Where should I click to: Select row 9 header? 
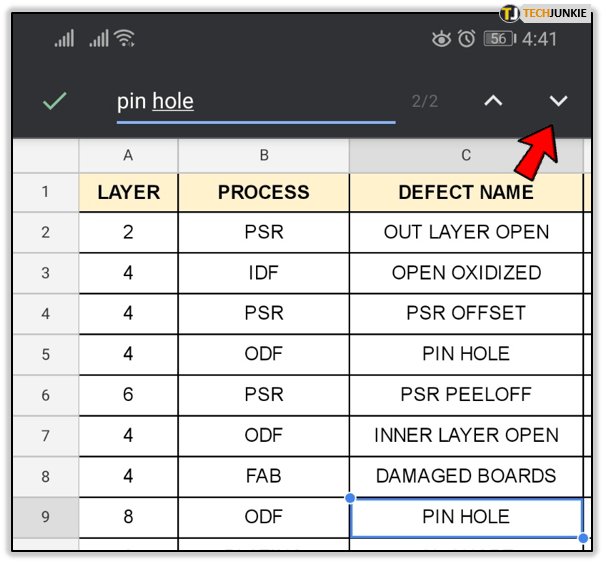[x=45, y=517]
